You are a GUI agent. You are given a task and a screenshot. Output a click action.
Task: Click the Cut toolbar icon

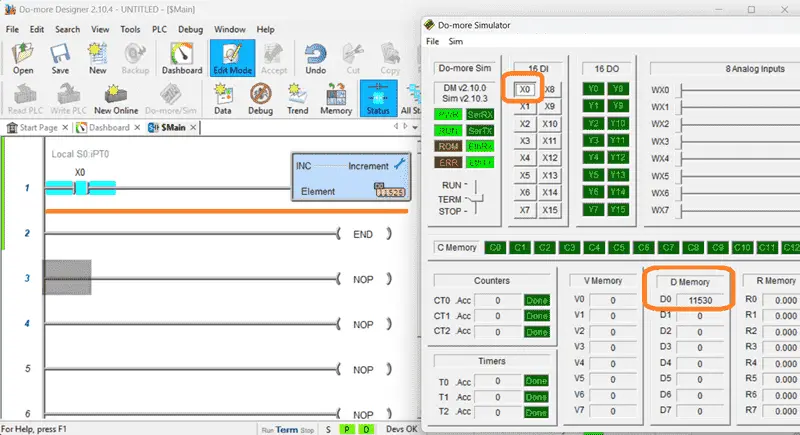(353, 59)
